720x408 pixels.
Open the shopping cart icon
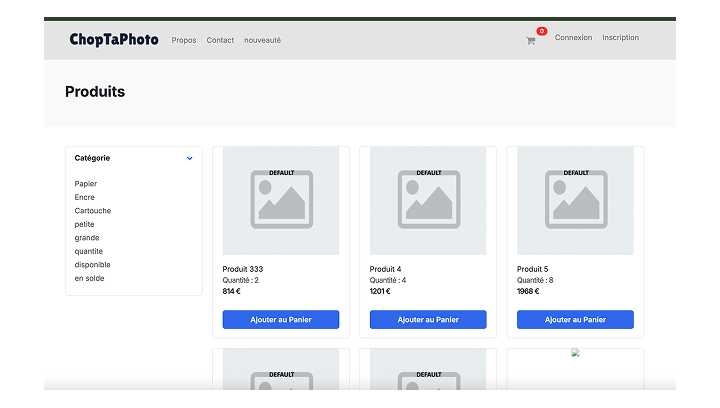[530, 41]
